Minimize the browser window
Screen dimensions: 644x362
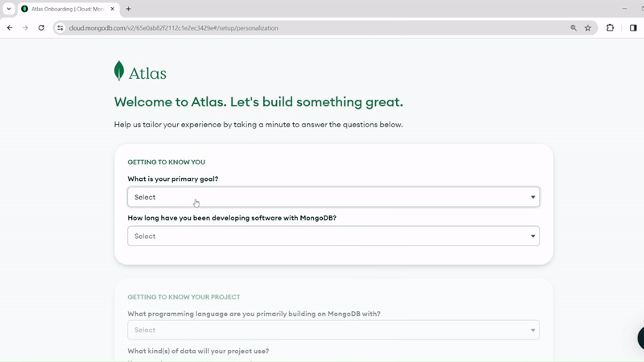(x=625, y=9)
